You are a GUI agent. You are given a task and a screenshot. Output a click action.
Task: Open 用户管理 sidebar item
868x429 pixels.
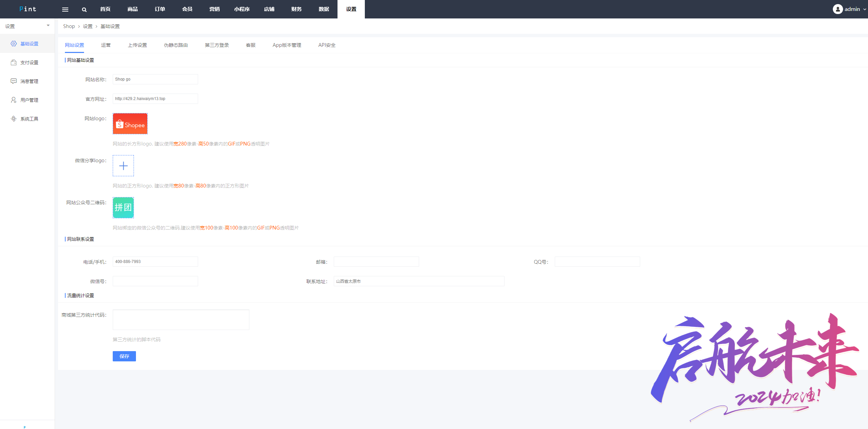point(27,100)
